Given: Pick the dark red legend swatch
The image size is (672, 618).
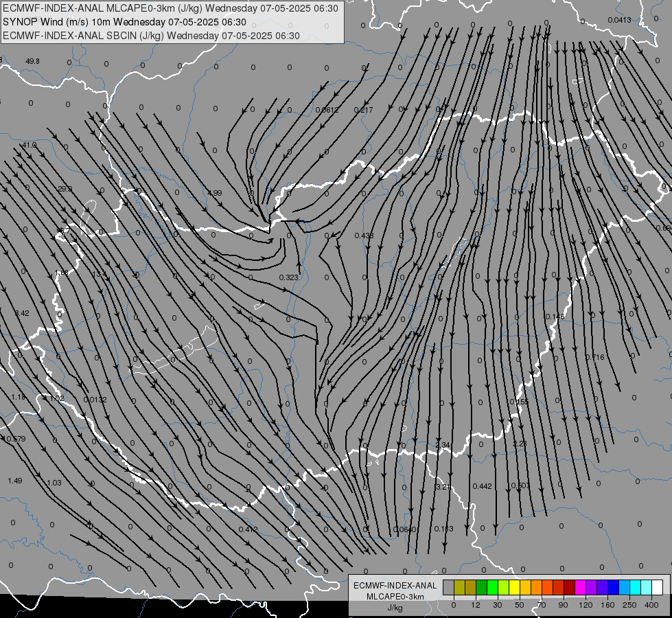Looking at the screenshot, I should click(569, 588).
